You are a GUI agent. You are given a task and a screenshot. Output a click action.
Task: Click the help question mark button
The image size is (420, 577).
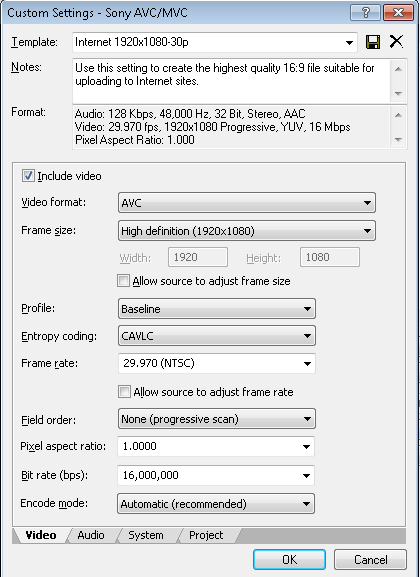point(366,13)
